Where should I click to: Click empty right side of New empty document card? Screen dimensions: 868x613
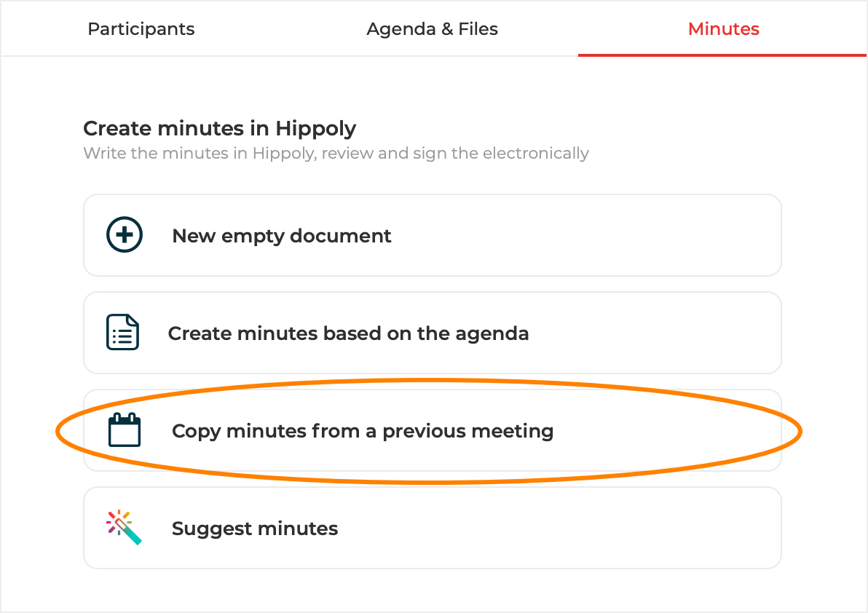tap(619, 236)
